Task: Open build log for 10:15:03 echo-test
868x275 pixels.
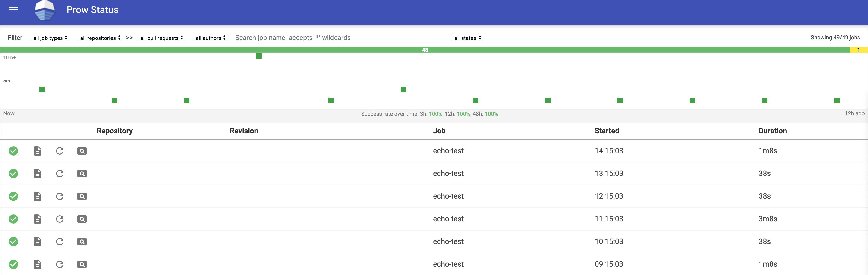Action: [x=38, y=242]
